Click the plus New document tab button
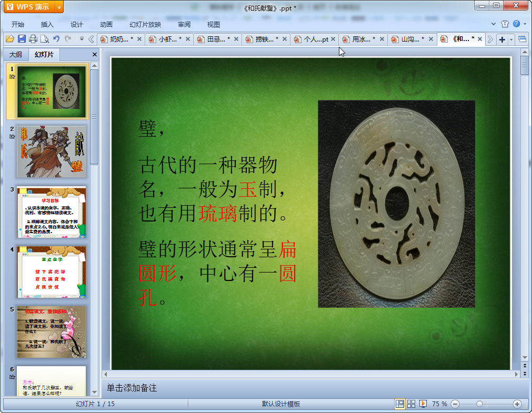532x413 pixels. click(x=502, y=39)
